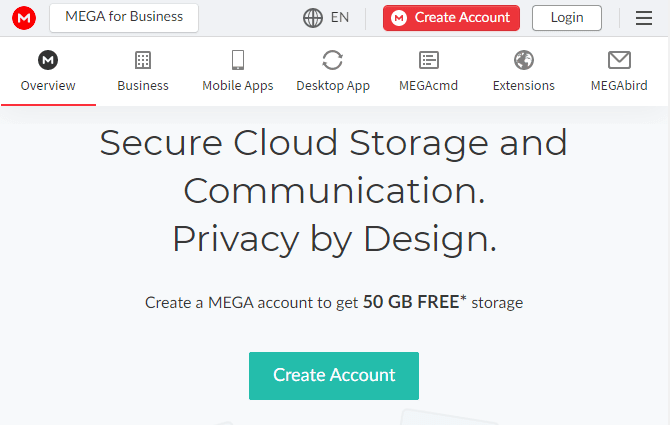
Task: Click the globe language icon
Action: pos(313,18)
